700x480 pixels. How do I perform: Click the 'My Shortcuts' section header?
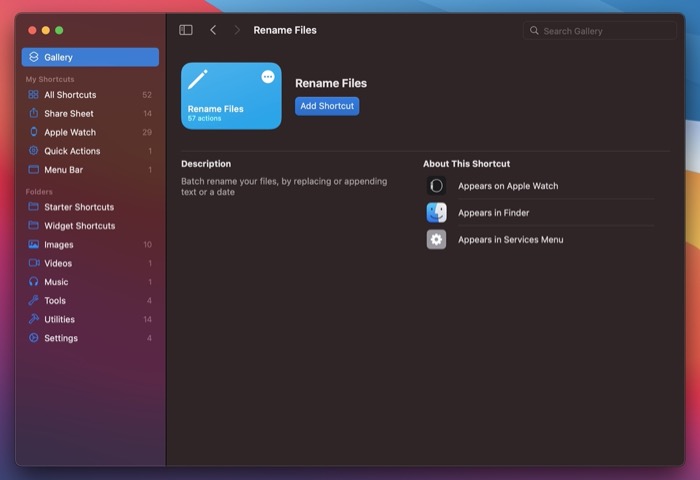point(50,79)
